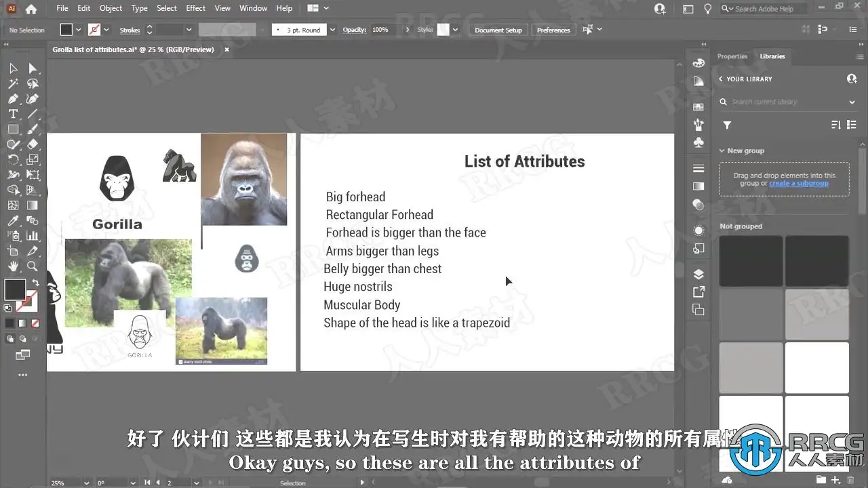Pick the Rotate tool
The image size is (868, 488).
[13, 160]
